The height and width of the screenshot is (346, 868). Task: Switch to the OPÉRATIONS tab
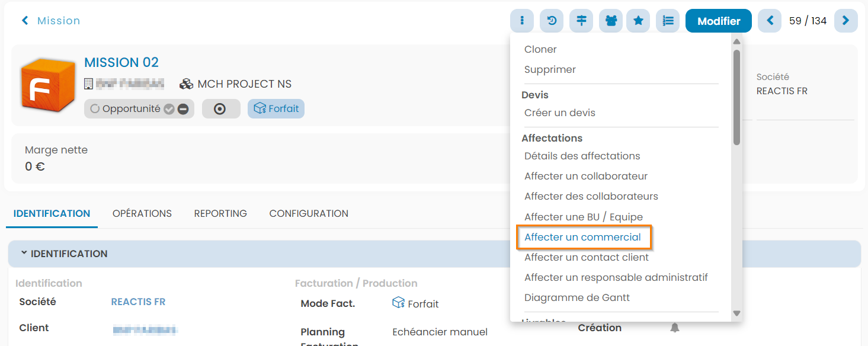point(142,213)
